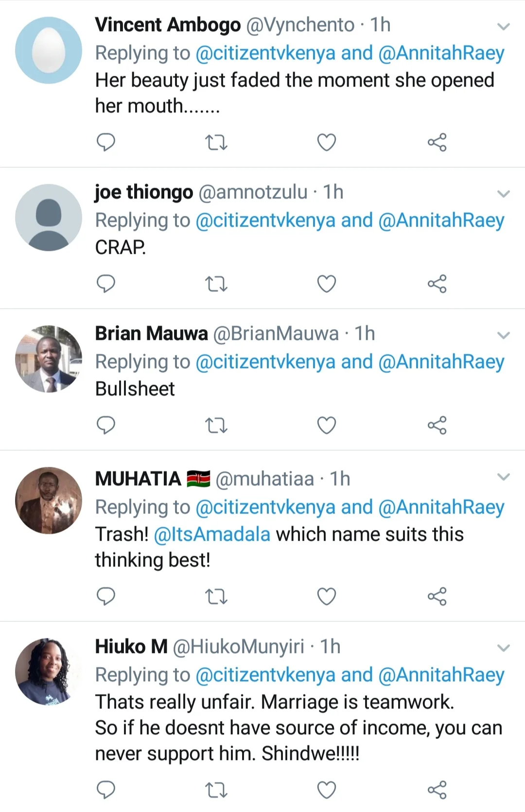This screenshot has width=525, height=812.
Task: Share Brian Mauwa's Bullsheet tweet
Action: (437, 425)
